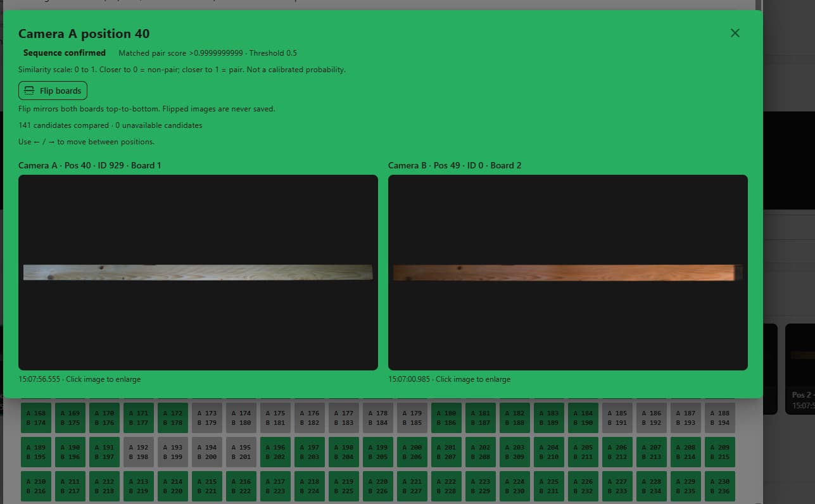Viewport: 815px width, 504px height.
Task: Open pair cell A 230 / B 236
Action: (x=721, y=486)
